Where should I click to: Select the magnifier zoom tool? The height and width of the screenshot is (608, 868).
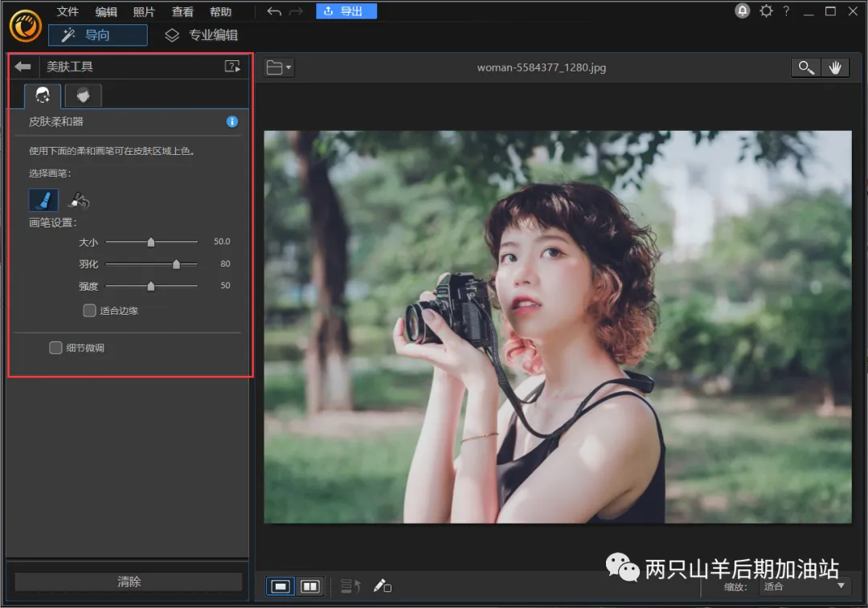805,67
